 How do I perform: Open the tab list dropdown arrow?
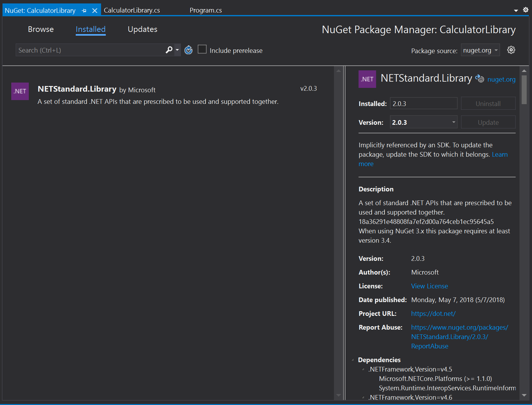pos(516,11)
